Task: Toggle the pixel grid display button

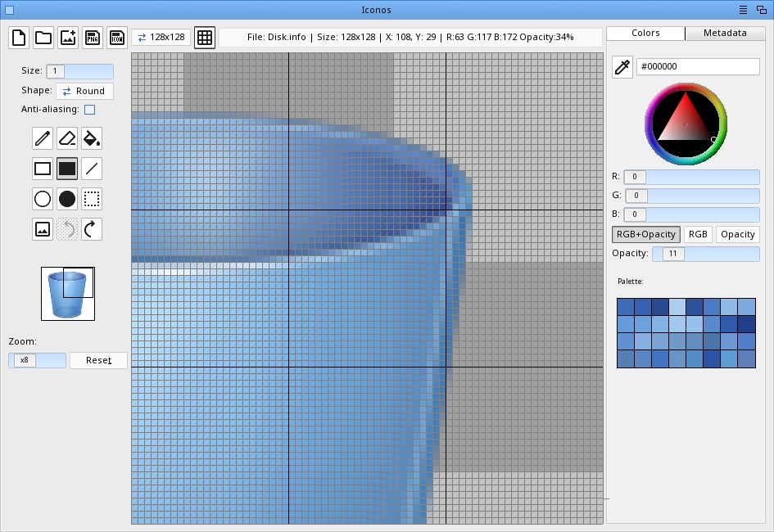Action: point(205,38)
